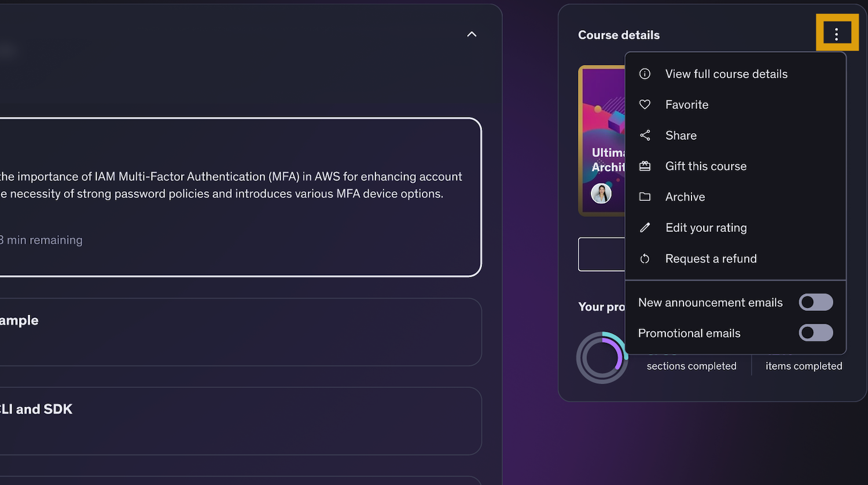
Task: Click the heart icon next to Favorite
Action: tap(645, 104)
